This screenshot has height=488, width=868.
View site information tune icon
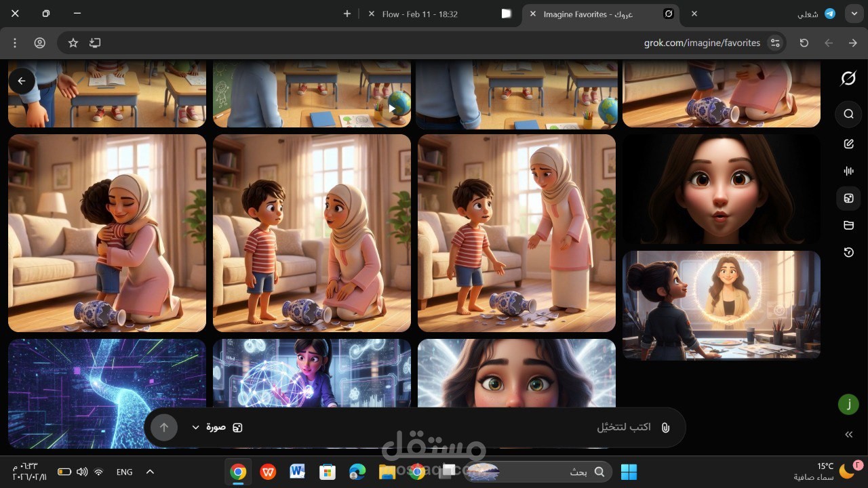point(775,43)
